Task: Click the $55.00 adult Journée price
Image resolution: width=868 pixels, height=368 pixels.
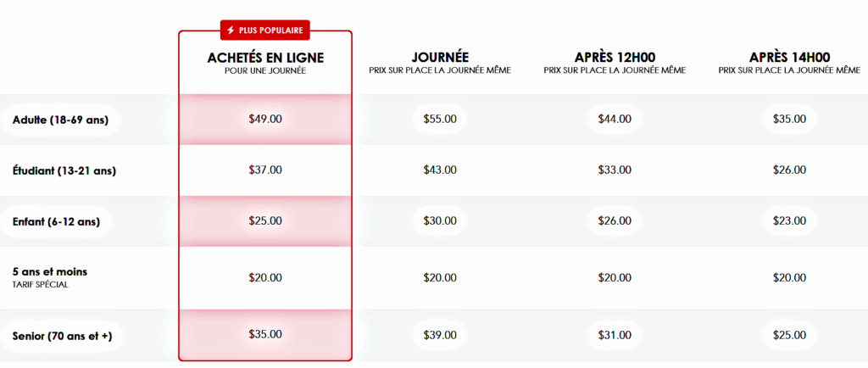Action: click(440, 119)
